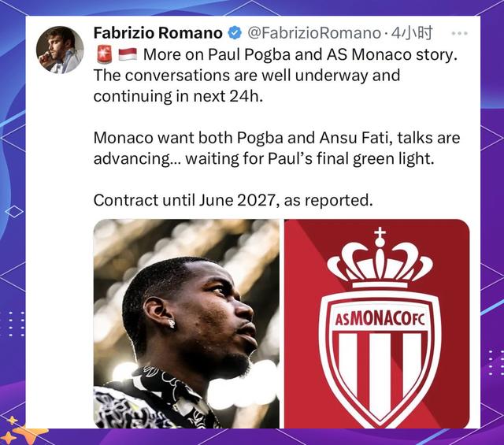Click the "Monaco want both Pogba" paragraph
504x445 pixels.
click(276, 138)
